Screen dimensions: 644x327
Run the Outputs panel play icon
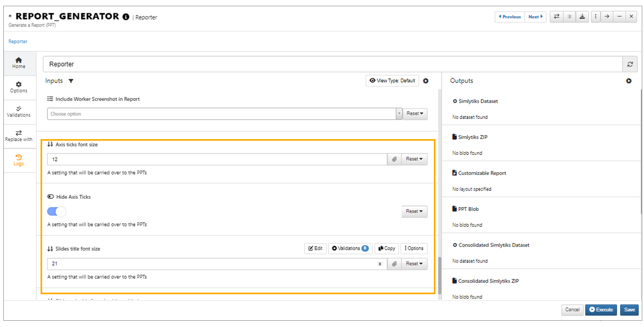[x=629, y=81]
